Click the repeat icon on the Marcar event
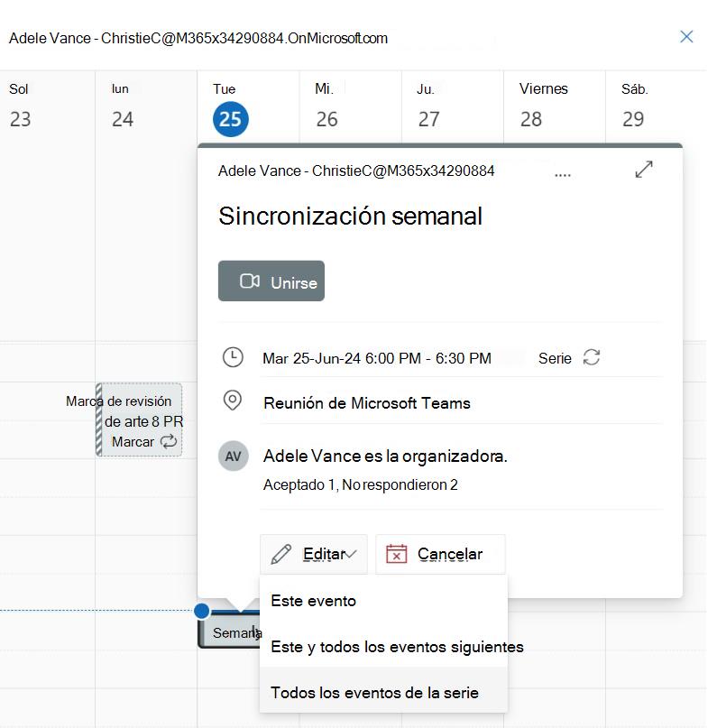This screenshot has height=728, width=717. pyautogui.click(x=169, y=441)
